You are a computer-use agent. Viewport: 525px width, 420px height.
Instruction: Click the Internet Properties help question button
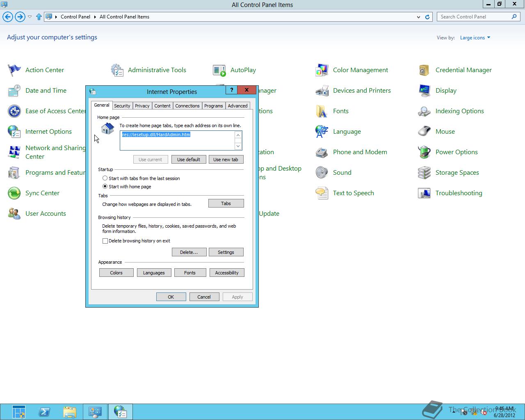(x=232, y=90)
